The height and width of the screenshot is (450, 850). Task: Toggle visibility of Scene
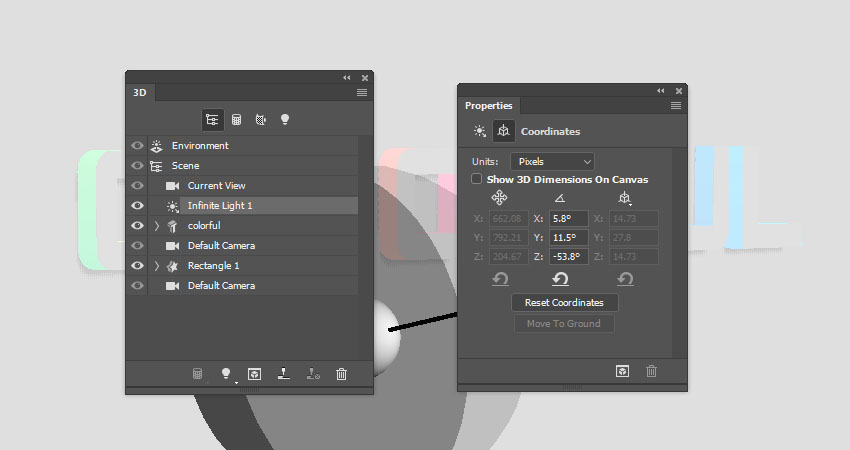(x=137, y=165)
